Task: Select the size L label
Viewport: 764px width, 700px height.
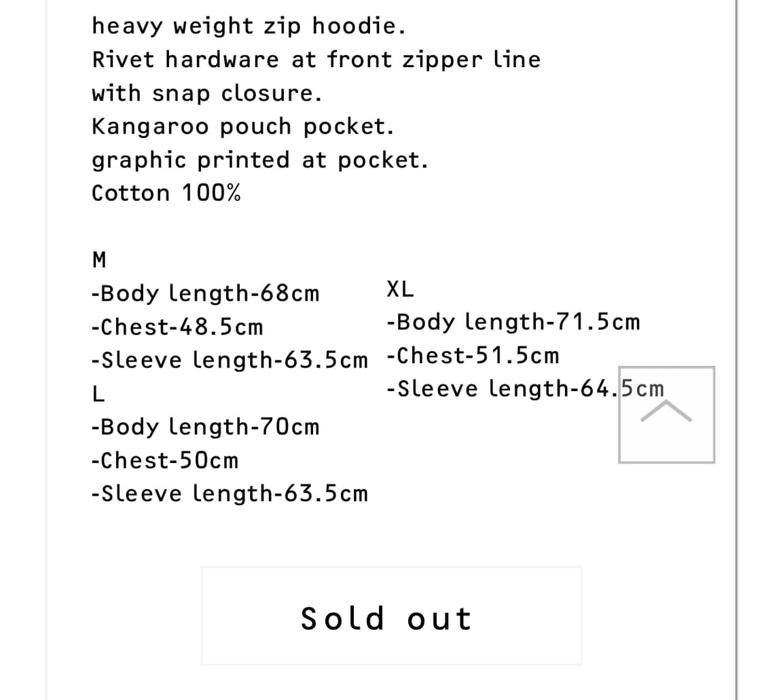Action: 98,394
